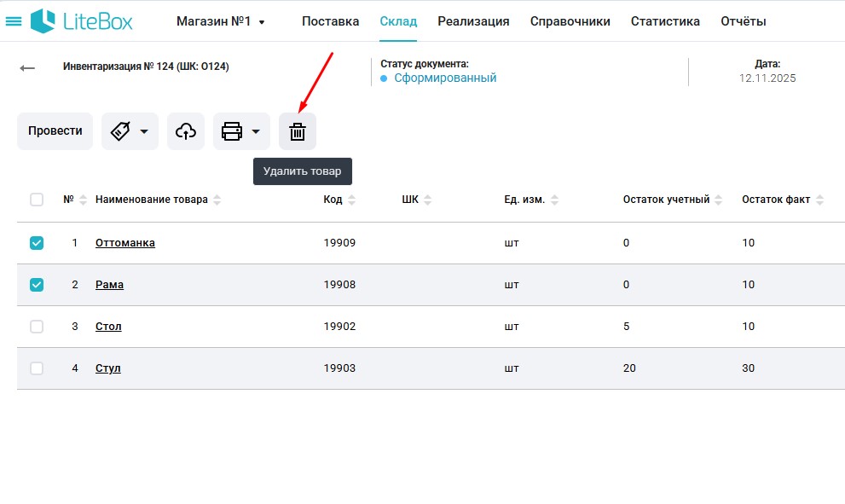Go back using the left arrow
This screenshot has width=845, height=504.
[x=27, y=68]
